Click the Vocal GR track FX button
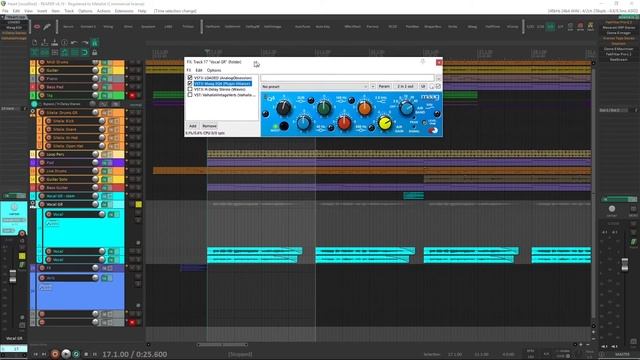The height and width of the screenshot is (360, 640). click(x=104, y=204)
